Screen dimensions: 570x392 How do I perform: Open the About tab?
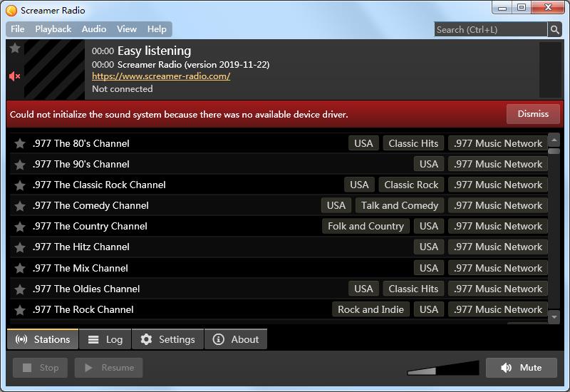[236, 339]
